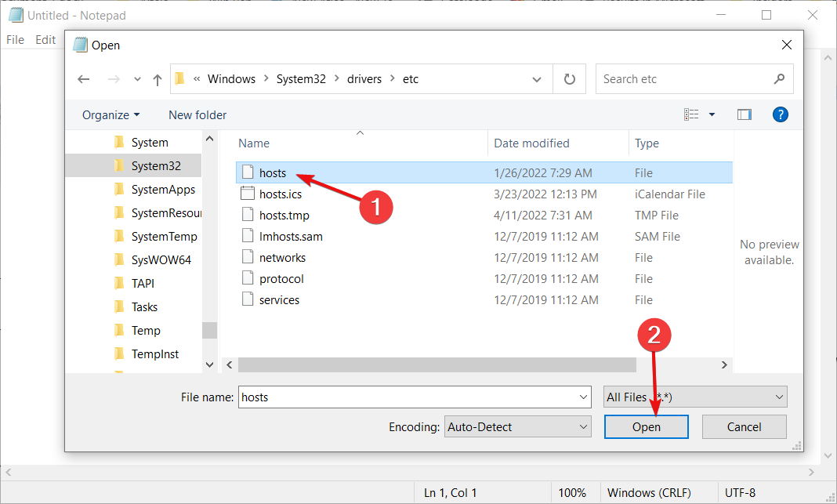Click the Notepad title bar icon
This screenshot has width=837, height=504.
click(x=16, y=15)
